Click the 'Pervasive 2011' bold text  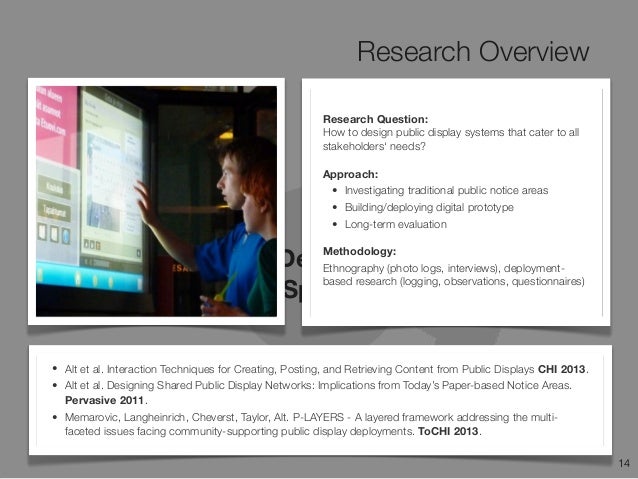(104, 400)
